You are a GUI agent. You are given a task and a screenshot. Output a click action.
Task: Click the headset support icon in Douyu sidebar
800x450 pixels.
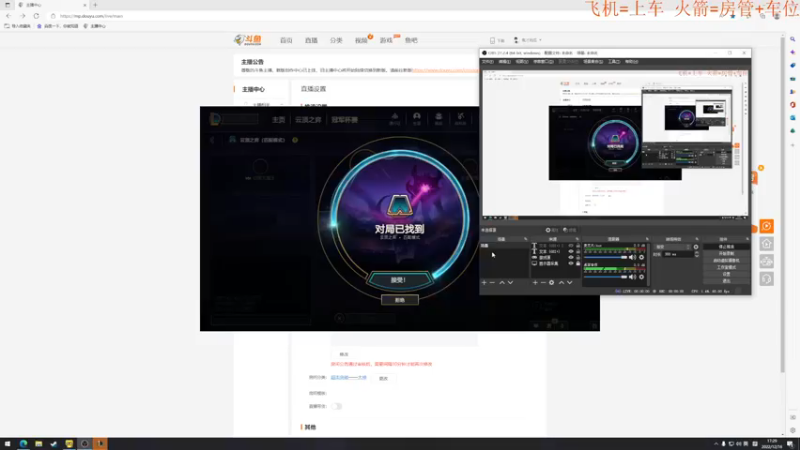[x=766, y=279]
